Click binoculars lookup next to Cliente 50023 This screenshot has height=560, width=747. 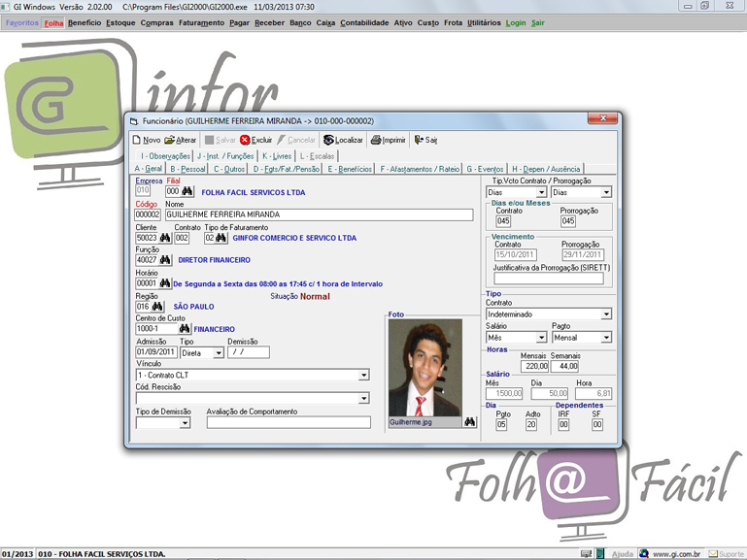coord(165,238)
